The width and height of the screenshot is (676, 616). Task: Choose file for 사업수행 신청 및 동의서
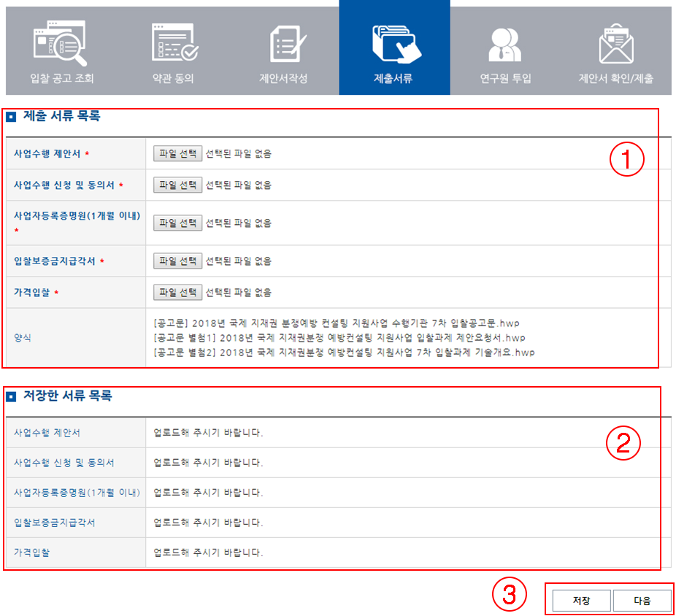[x=177, y=185]
